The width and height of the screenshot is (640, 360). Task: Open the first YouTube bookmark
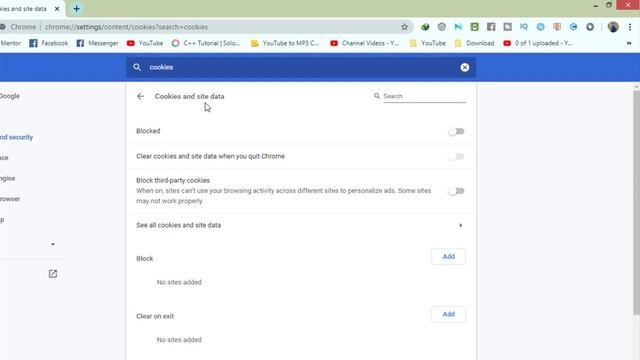tap(145, 43)
